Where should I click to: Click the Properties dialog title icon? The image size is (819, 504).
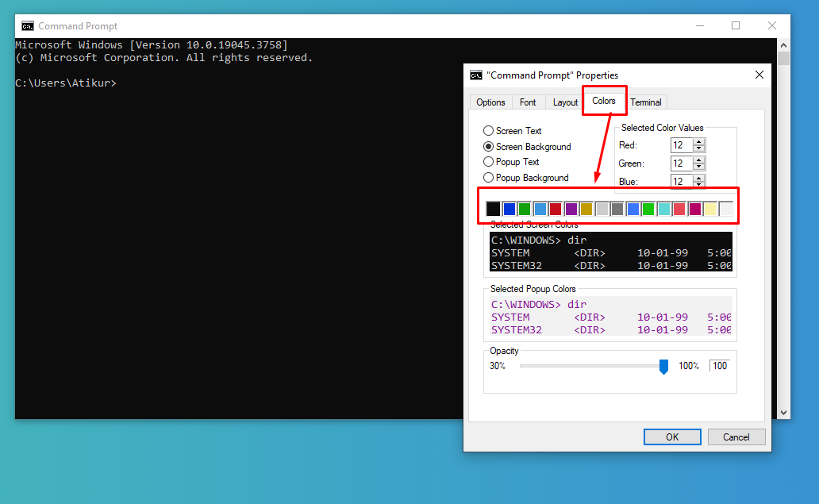[476, 75]
